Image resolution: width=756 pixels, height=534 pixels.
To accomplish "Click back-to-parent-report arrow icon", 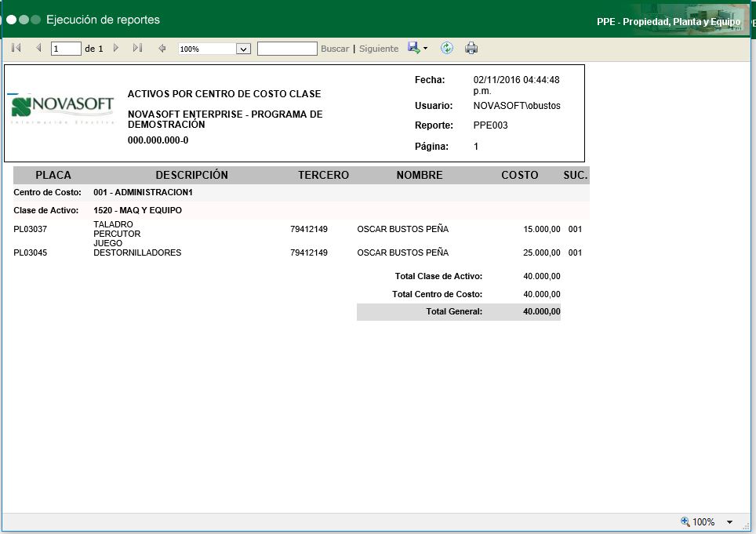I will pyautogui.click(x=162, y=49).
